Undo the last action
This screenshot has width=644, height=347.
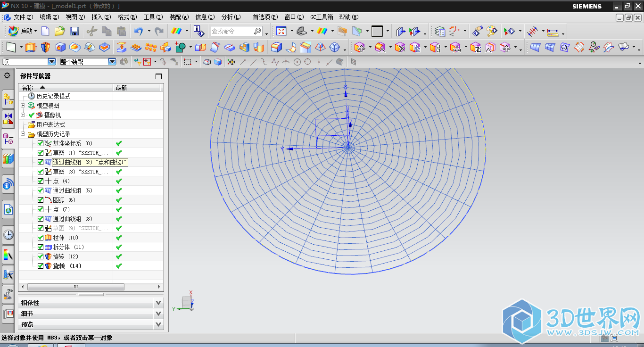[138, 32]
